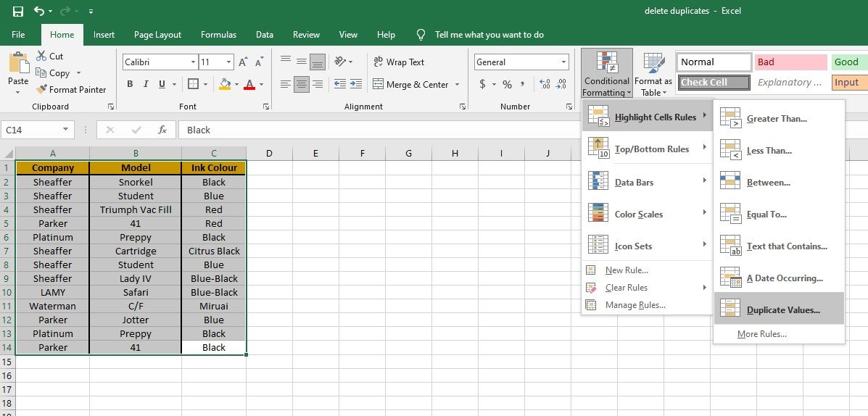
Task: Click the Borders icon in Font group
Action: pyautogui.click(x=192, y=84)
